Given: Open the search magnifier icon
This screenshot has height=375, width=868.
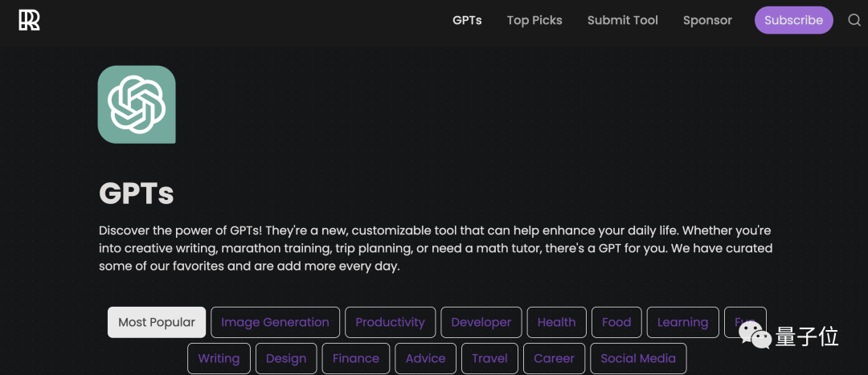Looking at the screenshot, I should [854, 20].
